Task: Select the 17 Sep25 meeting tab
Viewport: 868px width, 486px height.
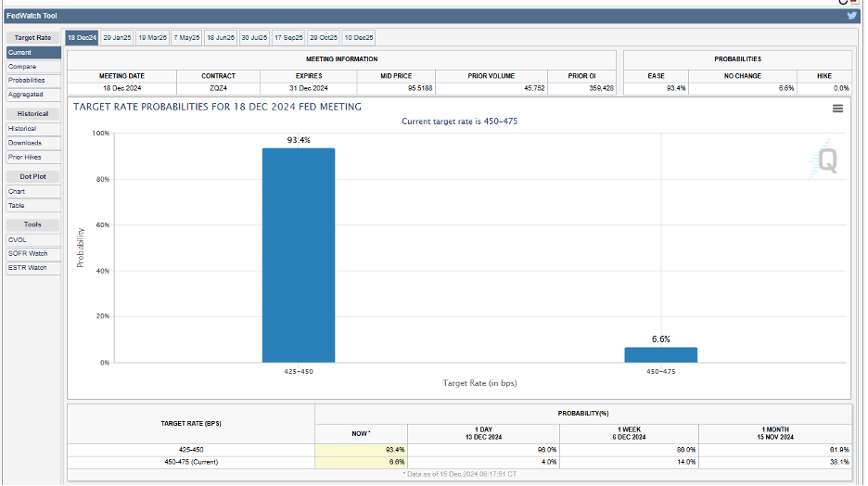Action: pos(288,38)
